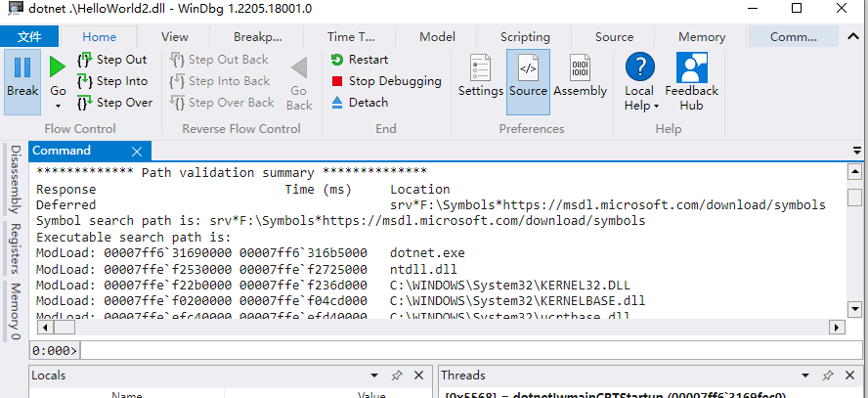Click Step Out Back
Viewport: 868px width, 398px height.
point(219,60)
